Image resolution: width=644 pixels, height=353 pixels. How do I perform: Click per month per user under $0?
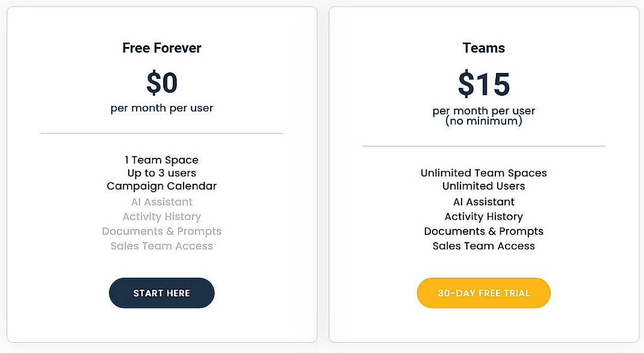(161, 108)
